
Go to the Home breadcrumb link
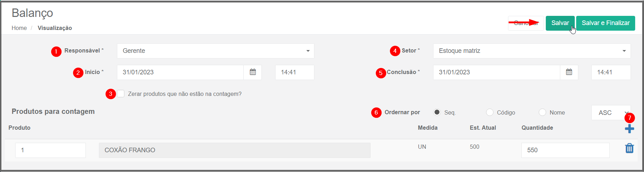tap(19, 28)
